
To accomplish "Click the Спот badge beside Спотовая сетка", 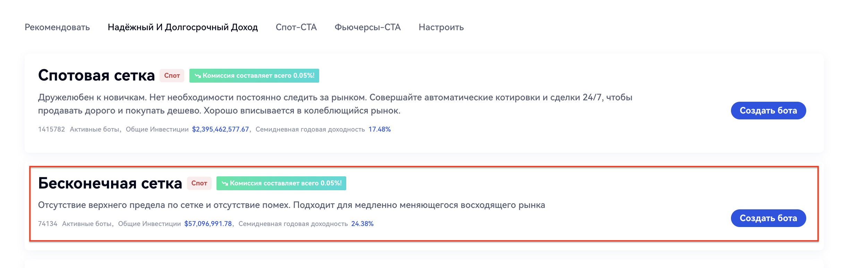I will pos(172,76).
